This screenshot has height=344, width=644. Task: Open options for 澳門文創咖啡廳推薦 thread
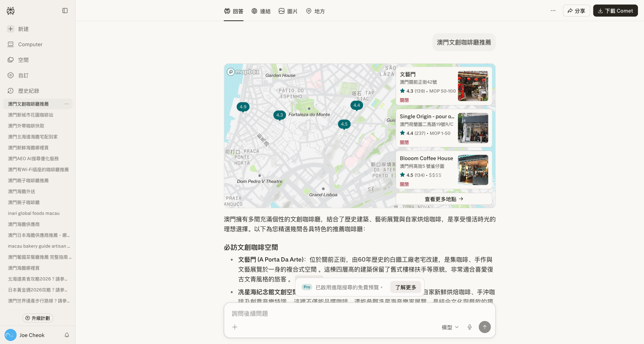click(x=66, y=104)
